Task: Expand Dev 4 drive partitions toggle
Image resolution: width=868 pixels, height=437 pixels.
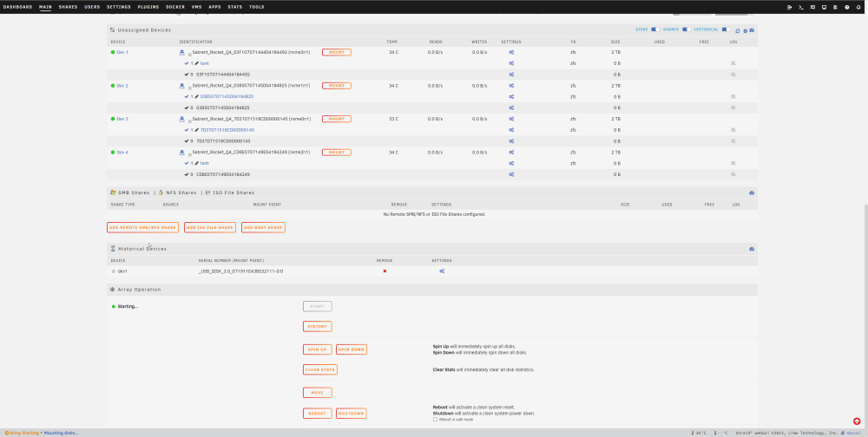Action: click(190, 153)
